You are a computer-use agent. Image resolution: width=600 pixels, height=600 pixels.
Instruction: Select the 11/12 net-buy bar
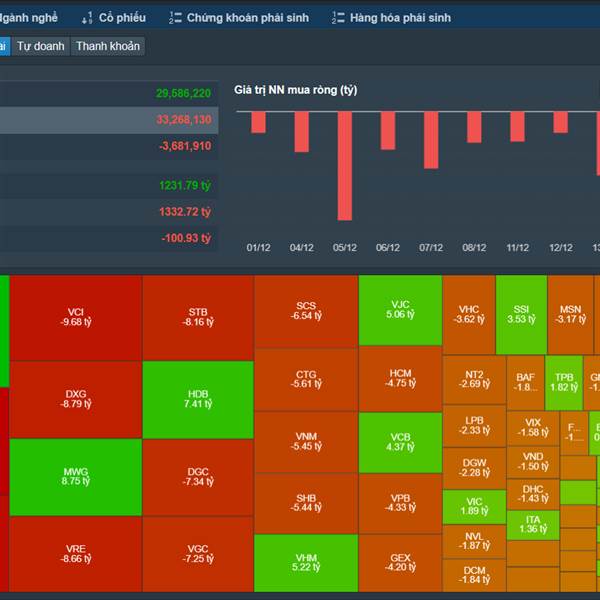(517, 126)
